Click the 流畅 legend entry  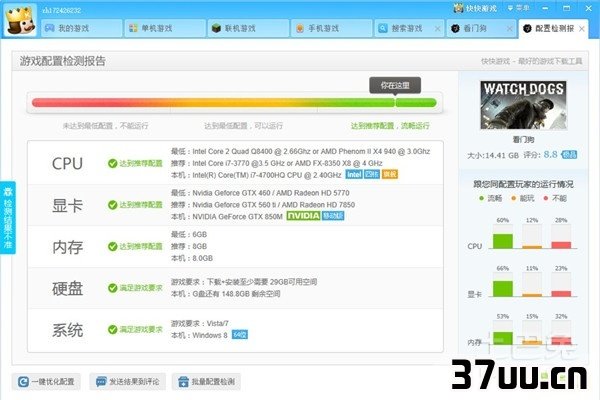(x=490, y=198)
